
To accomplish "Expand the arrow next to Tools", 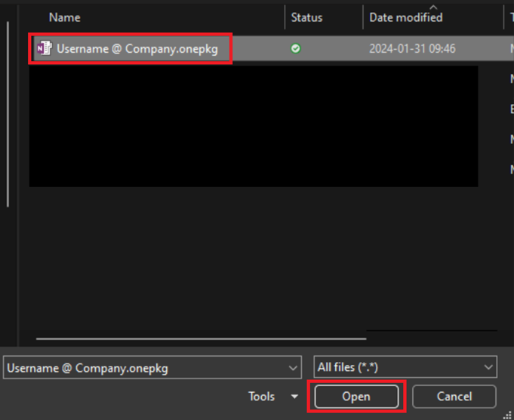I will (294, 397).
